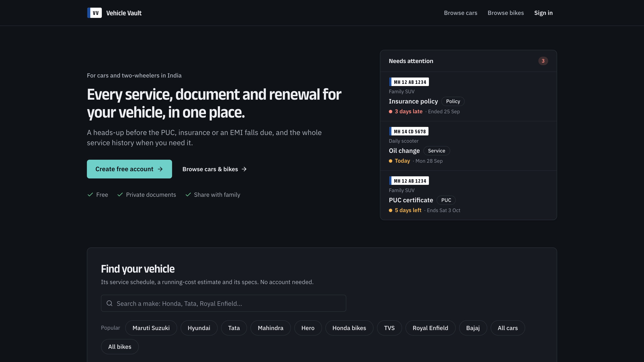Focus the Search a make field
Screen dimensions: 644x362
223,303
